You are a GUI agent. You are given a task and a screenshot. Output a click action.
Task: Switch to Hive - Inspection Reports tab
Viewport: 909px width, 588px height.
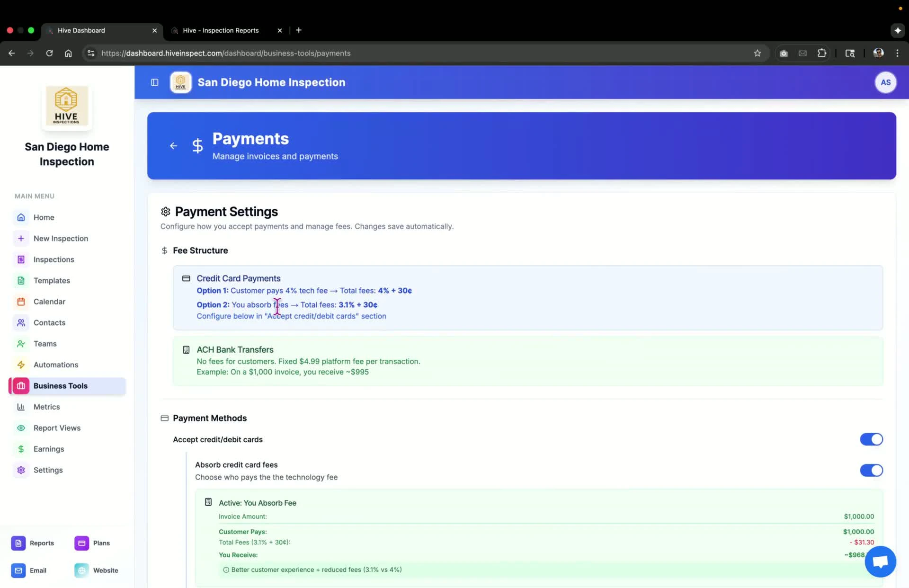(226, 30)
